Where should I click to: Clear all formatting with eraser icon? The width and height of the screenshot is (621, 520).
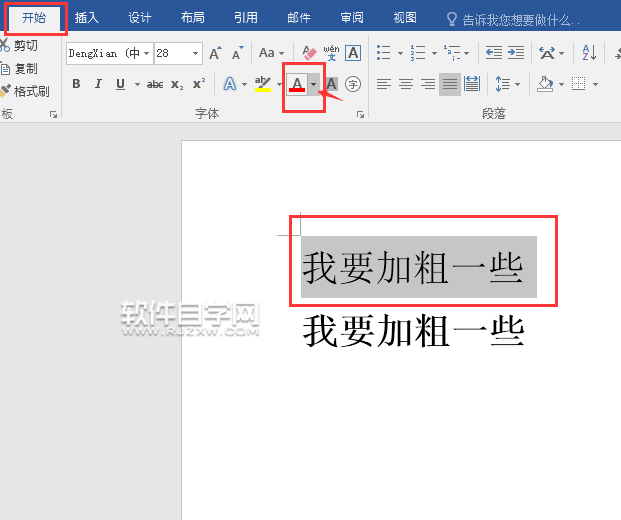tap(309, 53)
